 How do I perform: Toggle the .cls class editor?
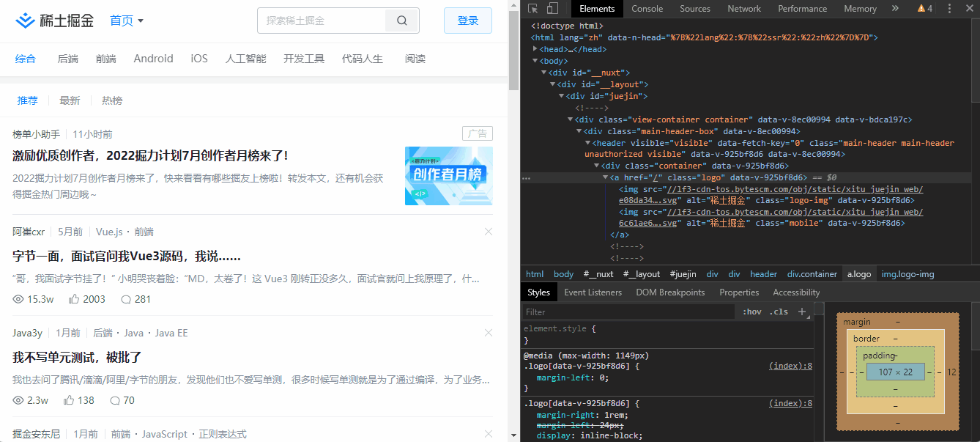(x=779, y=312)
